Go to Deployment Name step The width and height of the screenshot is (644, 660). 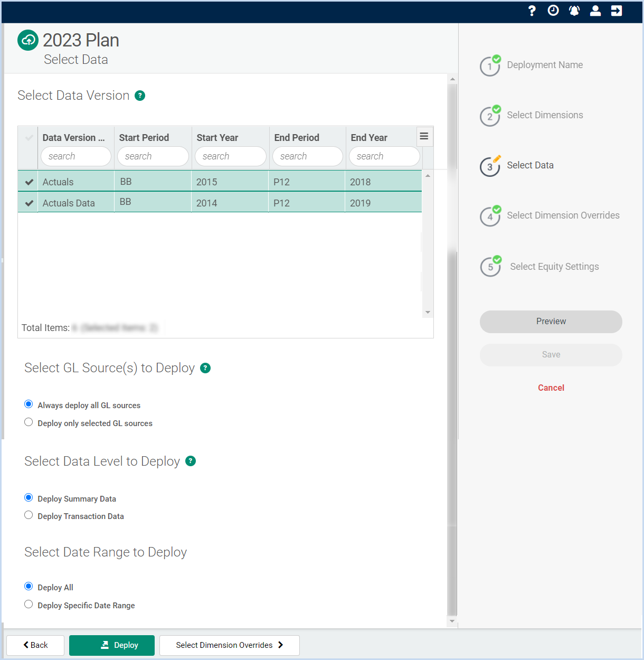545,65
